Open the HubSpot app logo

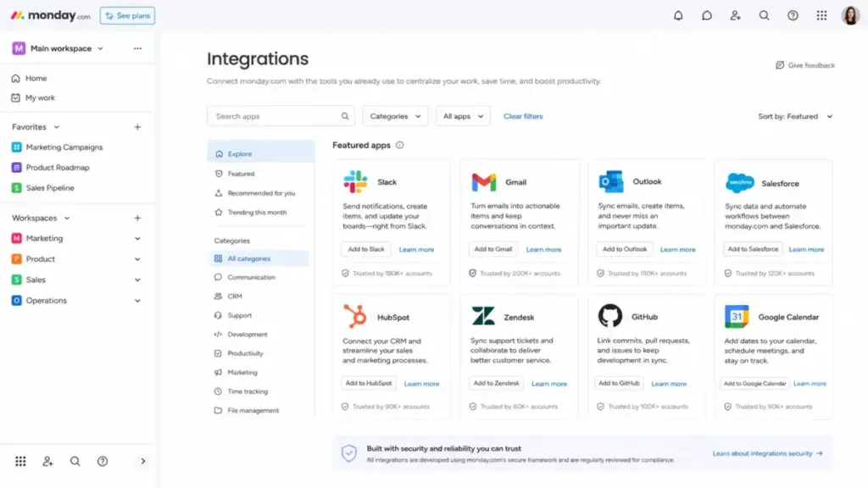355,317
